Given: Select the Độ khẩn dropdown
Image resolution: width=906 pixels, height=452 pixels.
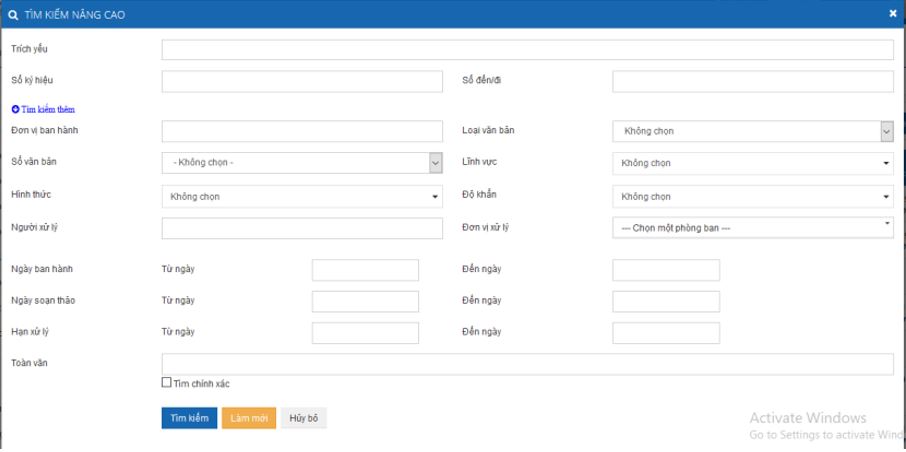Looking at the screenshot, I should 752,196.
